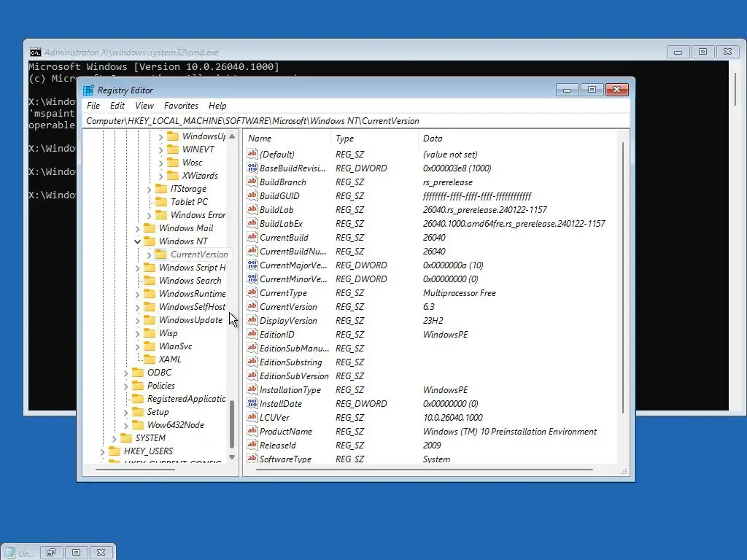Restore the minimized window in bottom bar
The height and width of the screenshot is (560, 747).
(x=51, y=553)
